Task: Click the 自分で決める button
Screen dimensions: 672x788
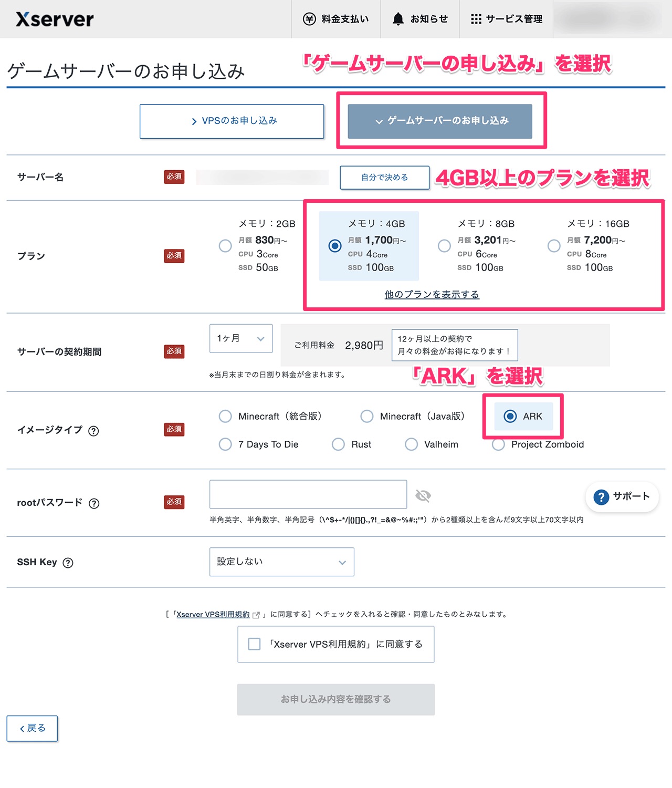Action: (385, 178)
